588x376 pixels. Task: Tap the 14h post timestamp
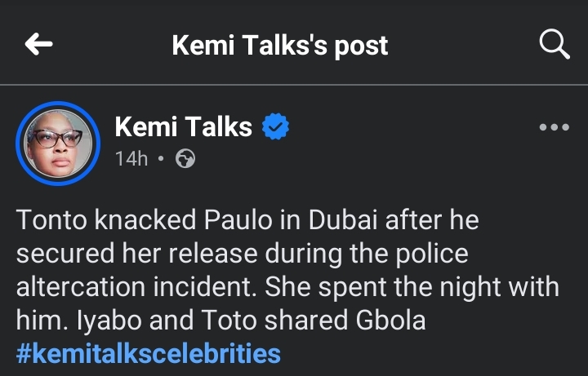(131, 159)
